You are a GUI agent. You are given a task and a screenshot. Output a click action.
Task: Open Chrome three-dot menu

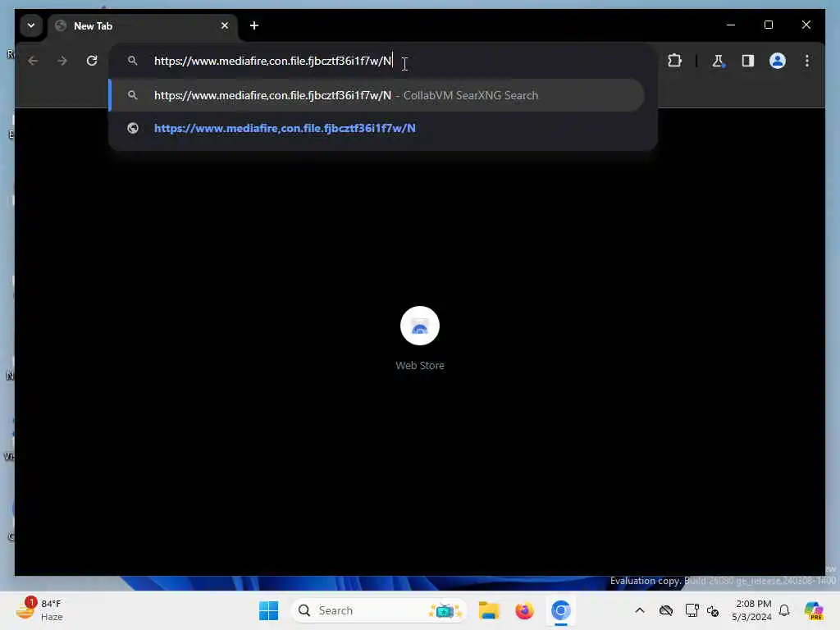807,61
